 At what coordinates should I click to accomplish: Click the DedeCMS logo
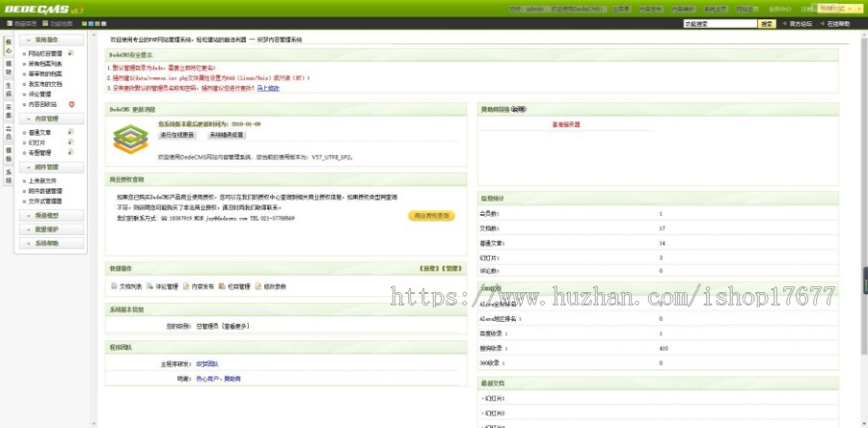point(43,10)
